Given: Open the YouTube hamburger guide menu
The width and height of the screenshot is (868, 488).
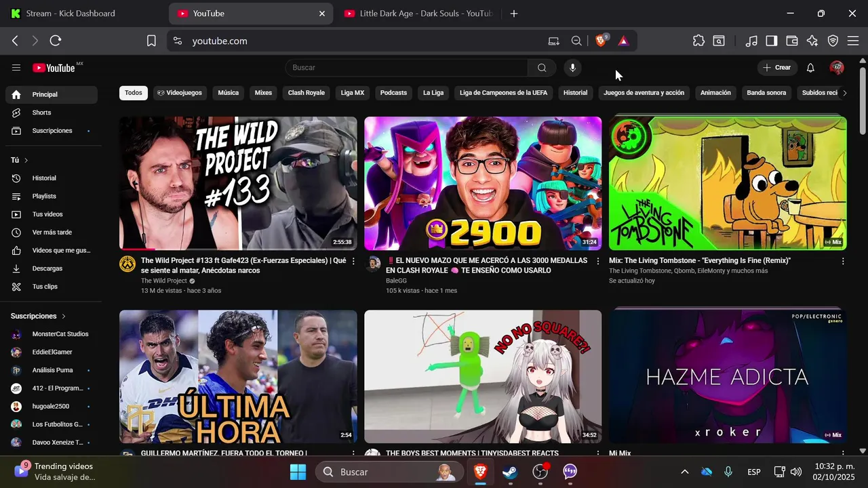Looking at the screenshot, I should click(x=16, y=68).
